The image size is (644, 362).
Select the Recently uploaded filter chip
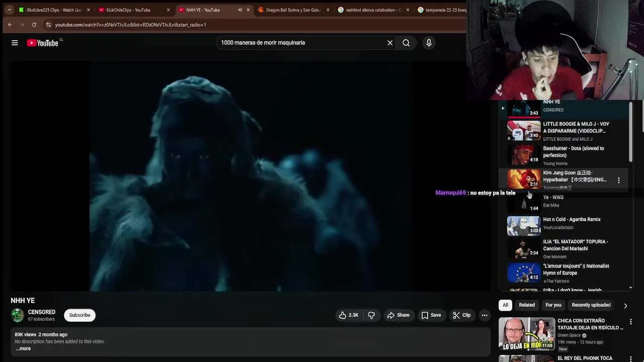click(591, 305)
